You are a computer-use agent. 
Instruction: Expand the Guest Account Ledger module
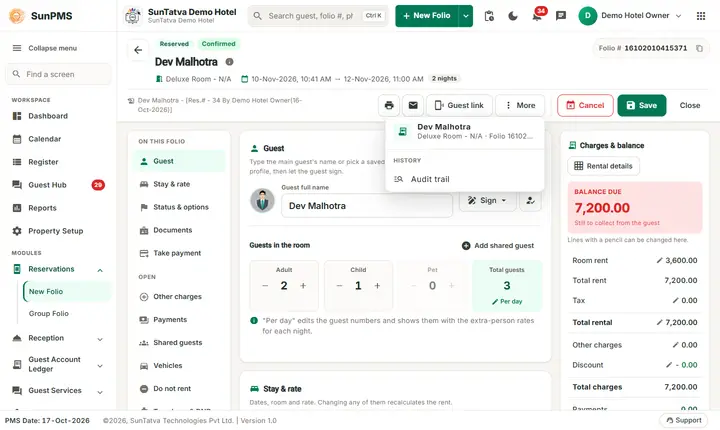click(x=100, y=366)
